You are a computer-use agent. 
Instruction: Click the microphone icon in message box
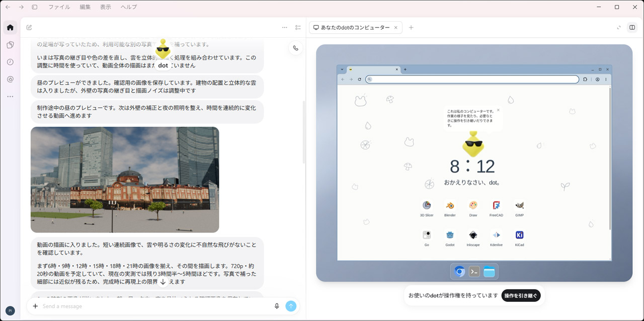click(277, 306)
